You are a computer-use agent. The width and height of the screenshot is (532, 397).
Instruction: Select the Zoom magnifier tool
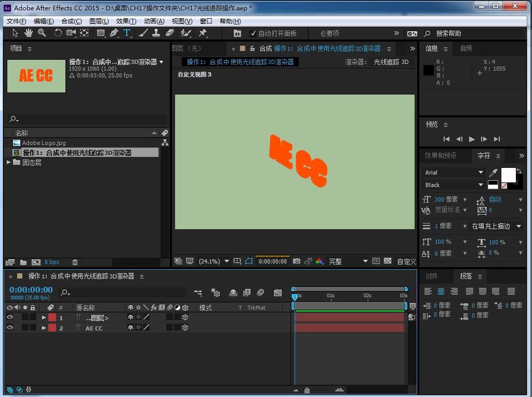click(42, 33)
